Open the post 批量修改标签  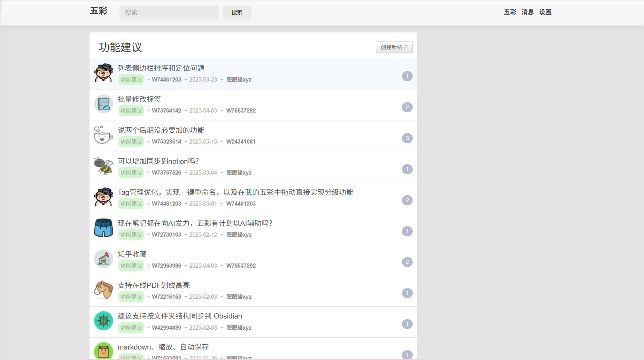[x=139, y=99]
